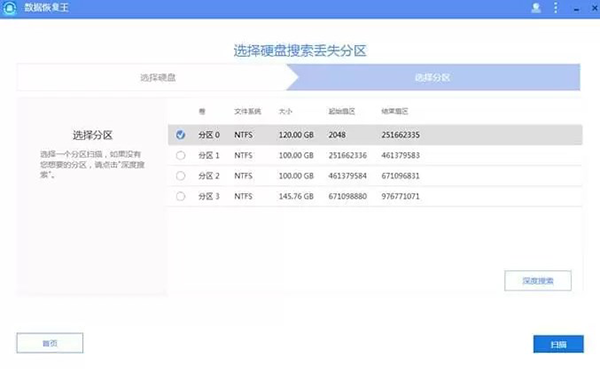Click the 分区 2 label

(209, 176)
